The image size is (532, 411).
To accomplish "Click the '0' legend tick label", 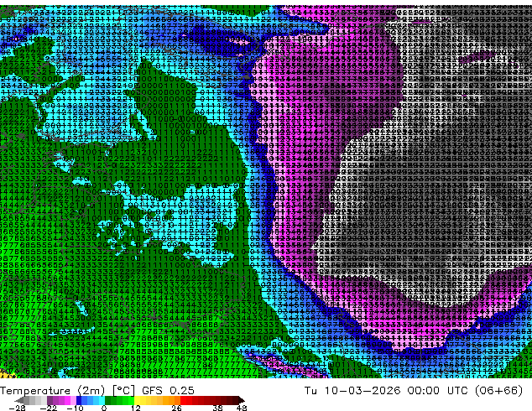I will (104, 408).
